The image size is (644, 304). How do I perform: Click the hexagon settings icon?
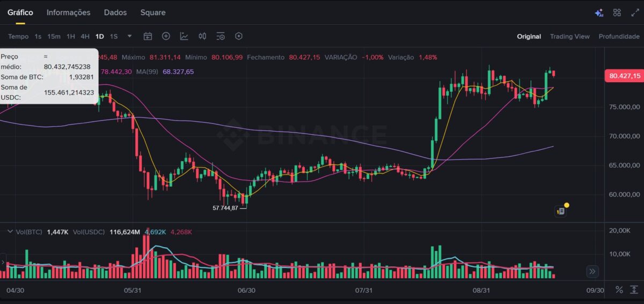(x=239, y=37)
